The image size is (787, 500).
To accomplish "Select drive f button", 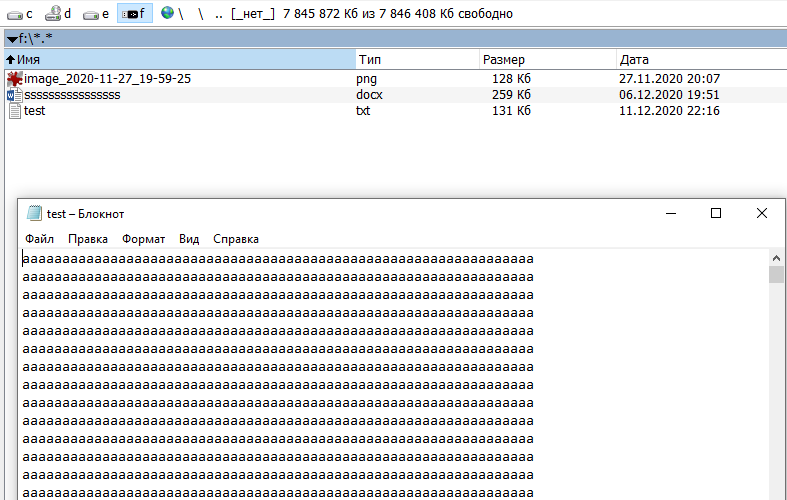I will pyautogui.click(x=135, y=14).
